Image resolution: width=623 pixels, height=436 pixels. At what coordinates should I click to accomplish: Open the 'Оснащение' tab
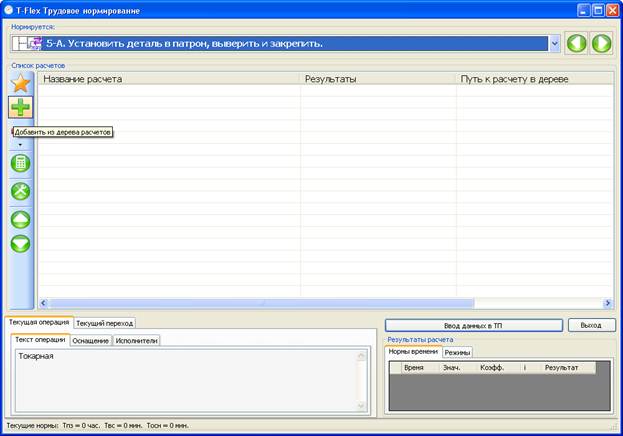point(91,341)
